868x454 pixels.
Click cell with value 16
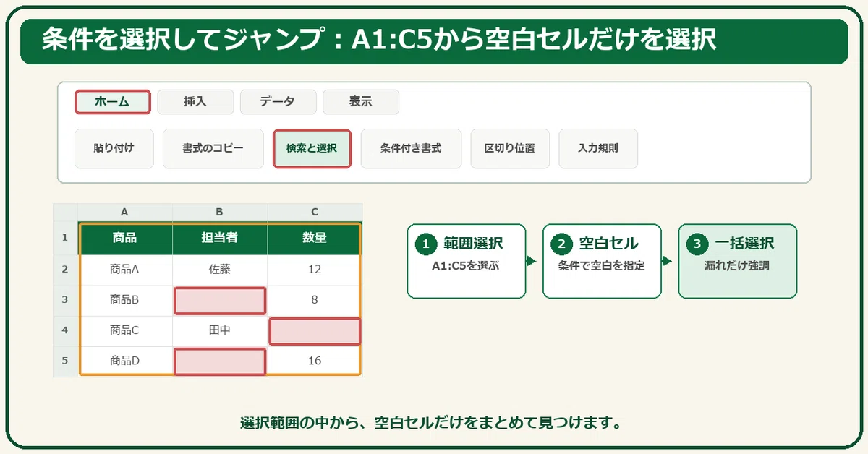(x=315, y=361)
